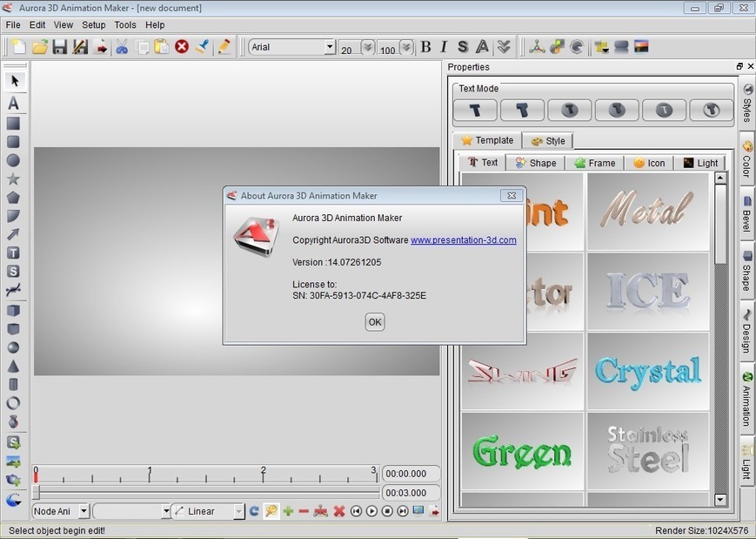The height and width of the screenshot is (539, 756).
Task: Click the double chevron text options arrow
Action: [x=504, y=47]
